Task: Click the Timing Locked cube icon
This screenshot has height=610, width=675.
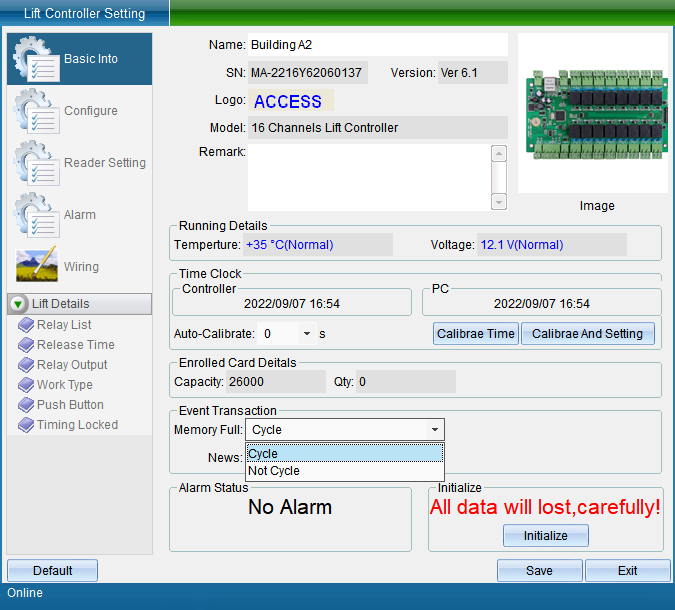Action: tap(26, 425)
